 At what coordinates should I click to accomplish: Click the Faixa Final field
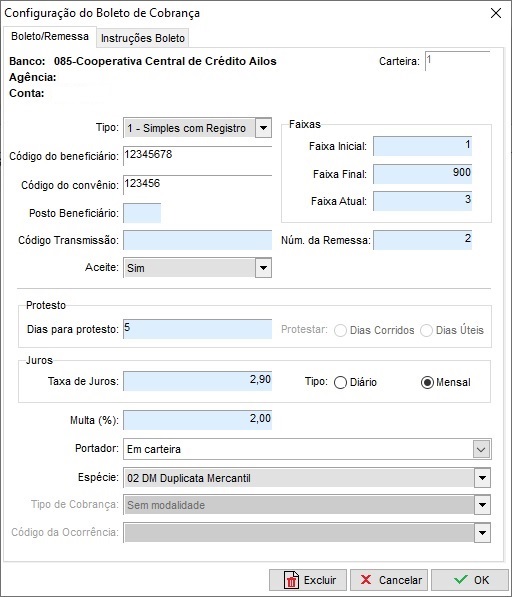(423, 174)
